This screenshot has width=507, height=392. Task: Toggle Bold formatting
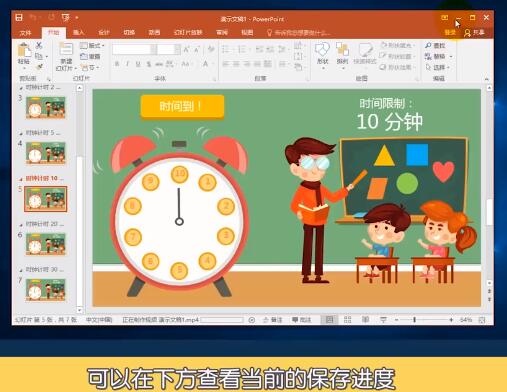(117, 64)
